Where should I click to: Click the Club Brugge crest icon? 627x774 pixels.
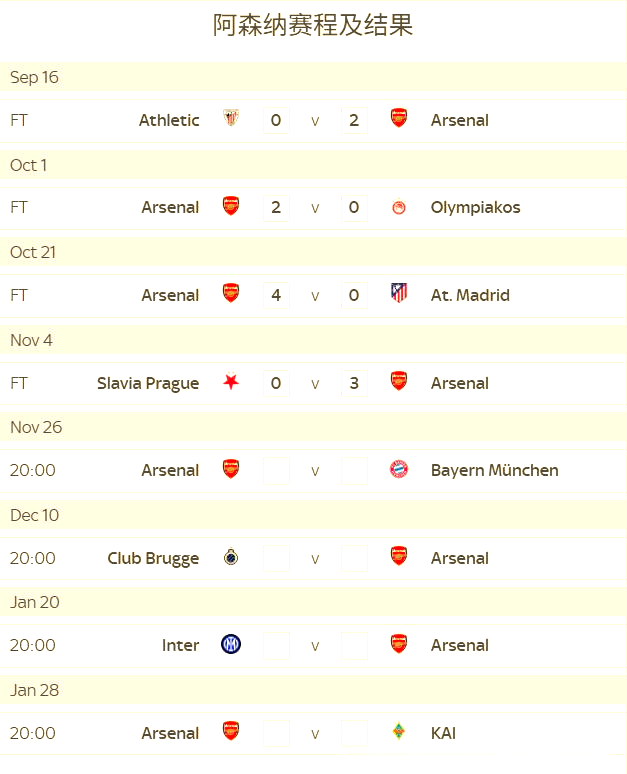[x=231, y=557]
